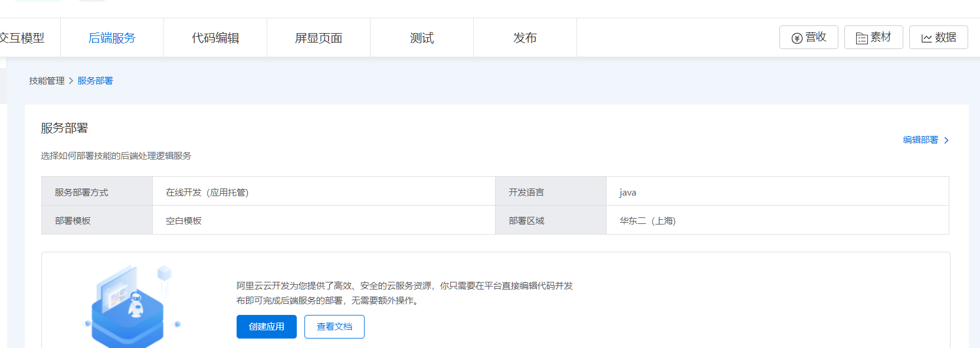Click the breadcrumb chevron separator
This screenshot has height=348, width=980.
pyautogui.click(x=71, y=81)
